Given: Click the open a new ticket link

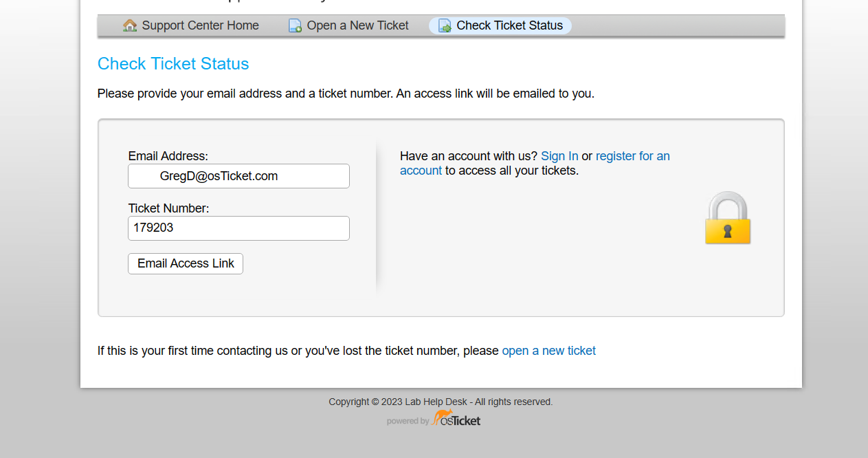Looking at the screenshot, I should pos(548,351).
